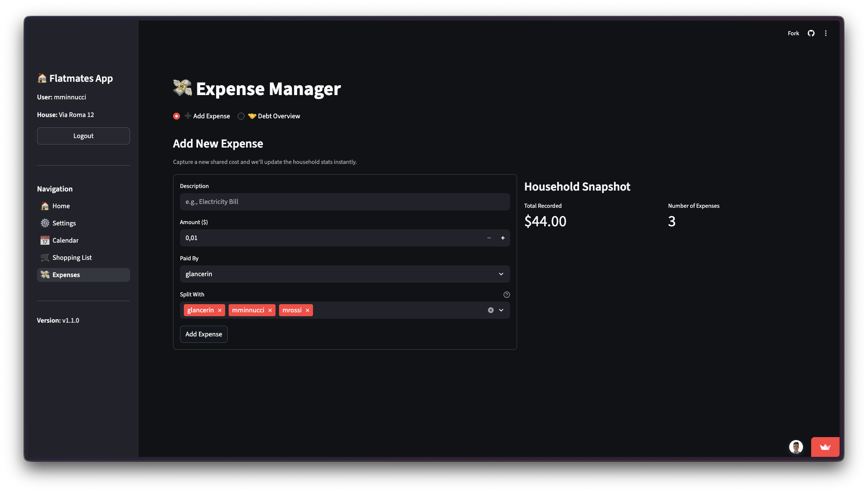Screen dimensions: 868x493
Task: Select the Add Expense radio button
Action: pyautogui.click(x=177, y=116)
